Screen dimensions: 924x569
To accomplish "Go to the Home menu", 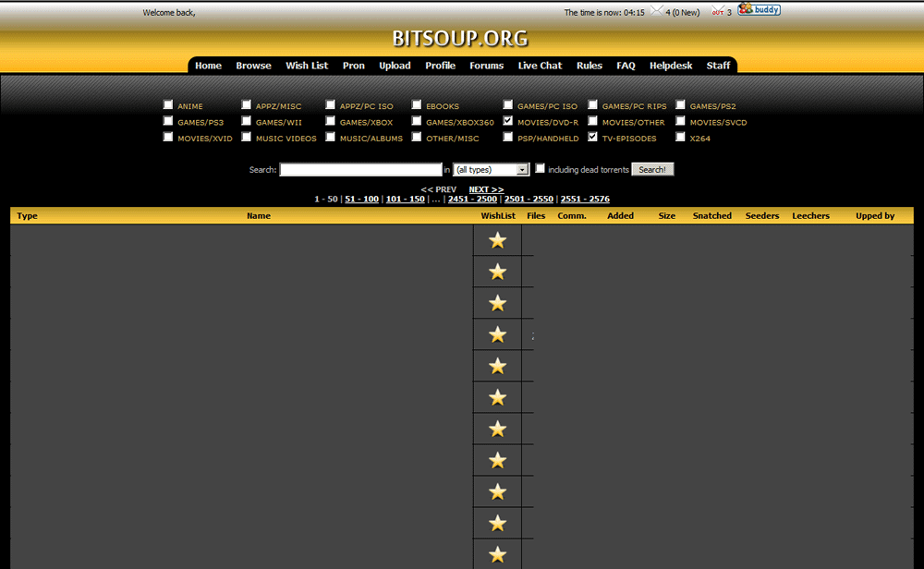I will [x=208, y=66].
